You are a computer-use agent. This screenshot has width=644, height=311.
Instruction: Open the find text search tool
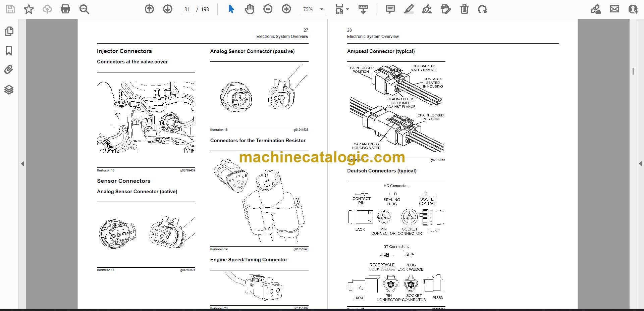click(x=84, y=9)
